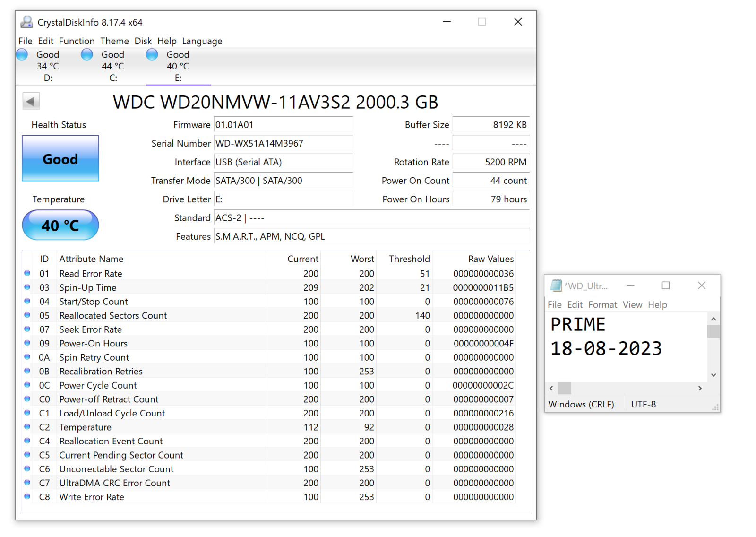This screenshot has width=756, height=537.
Task: Click the Raw Values column header
Action: pyautogui.click(x=491, y=259)
